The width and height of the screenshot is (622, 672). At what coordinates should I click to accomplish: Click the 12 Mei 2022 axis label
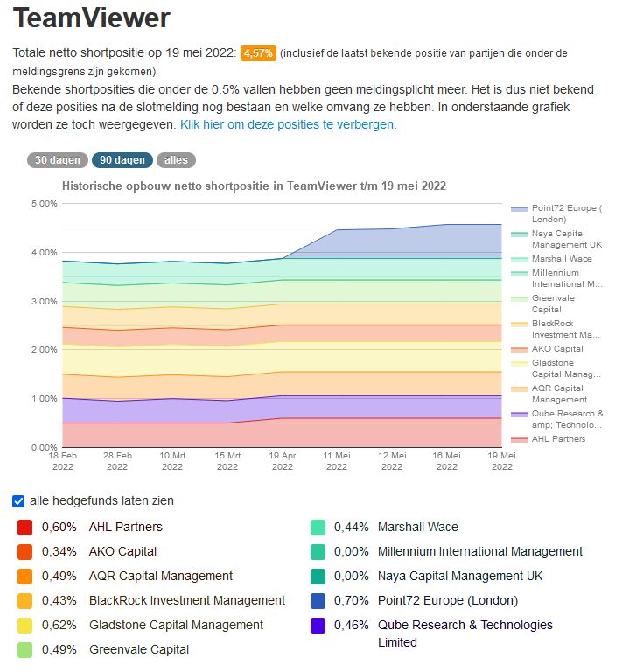click(x=392, y=461)
